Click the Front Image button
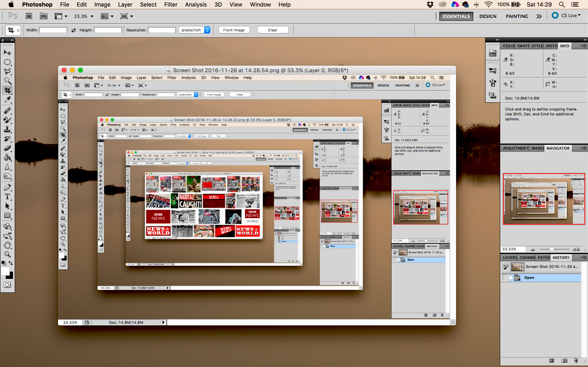This screenshot has width=588, height=367. (x=234, y=30)
